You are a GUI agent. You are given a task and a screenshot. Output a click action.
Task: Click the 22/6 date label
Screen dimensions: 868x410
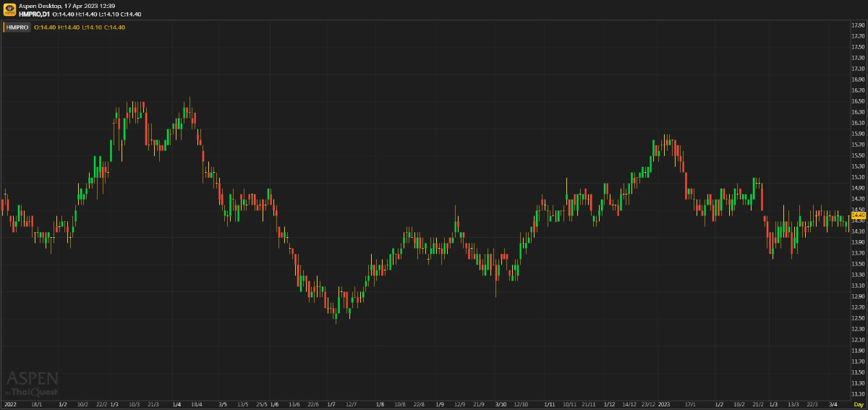coord(313,404)
